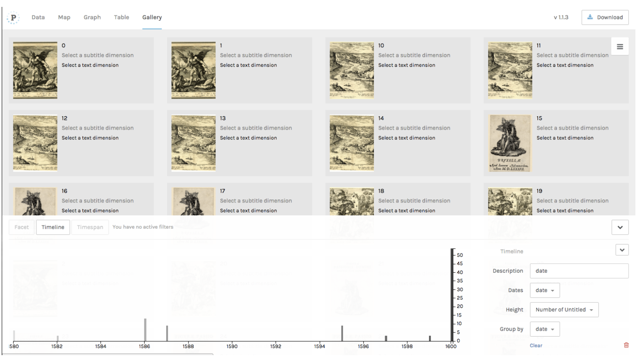Toggle the Timespan filter button

[x=90, y=227]
